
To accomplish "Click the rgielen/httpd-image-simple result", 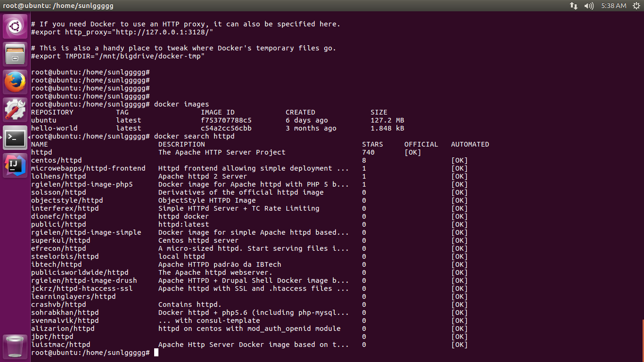I will (86, 232).
